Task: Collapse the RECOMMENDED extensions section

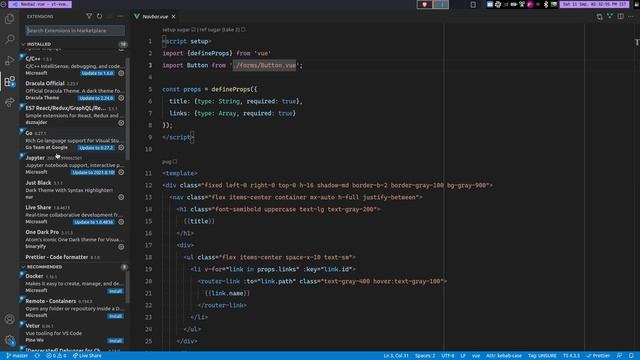Action: click(74, 267)
